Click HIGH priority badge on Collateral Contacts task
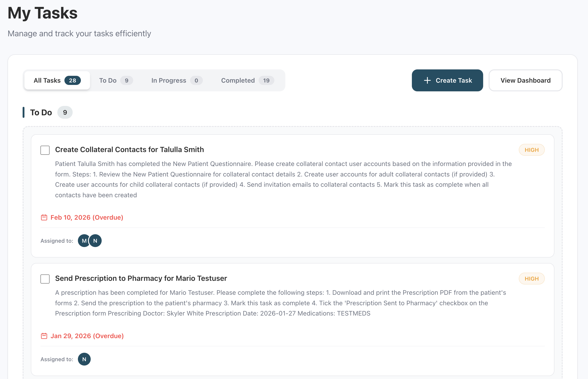588x379 pixels. [x=531, y=150]
